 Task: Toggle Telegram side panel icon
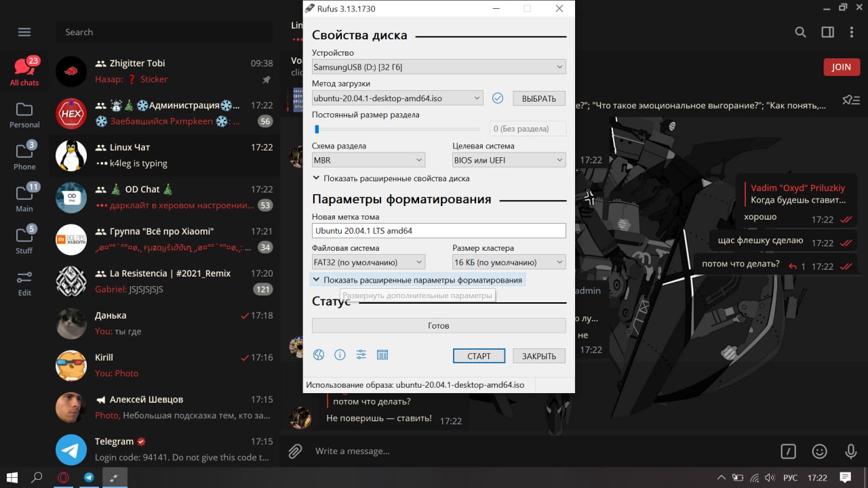pos(827,32)
